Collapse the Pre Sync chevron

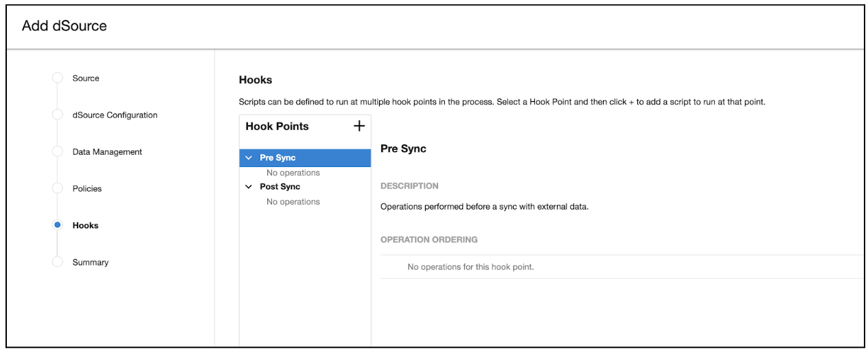249,158
